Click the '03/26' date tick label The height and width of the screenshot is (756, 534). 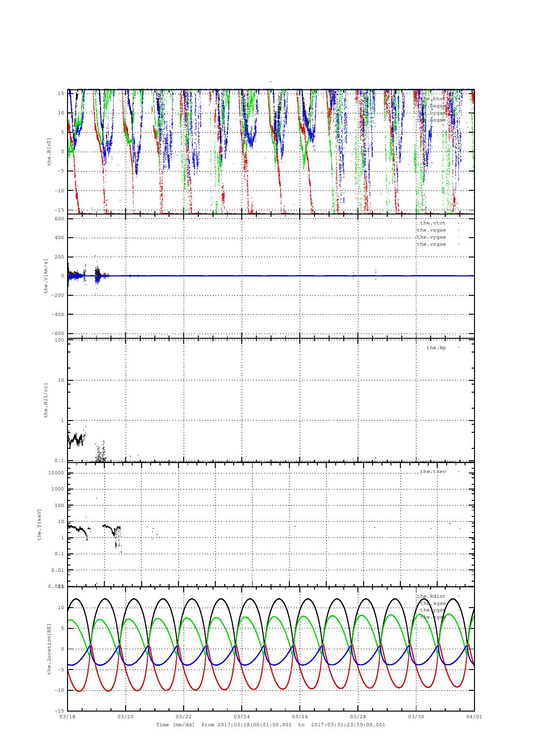pyautogui.click(x=300, y=717)
